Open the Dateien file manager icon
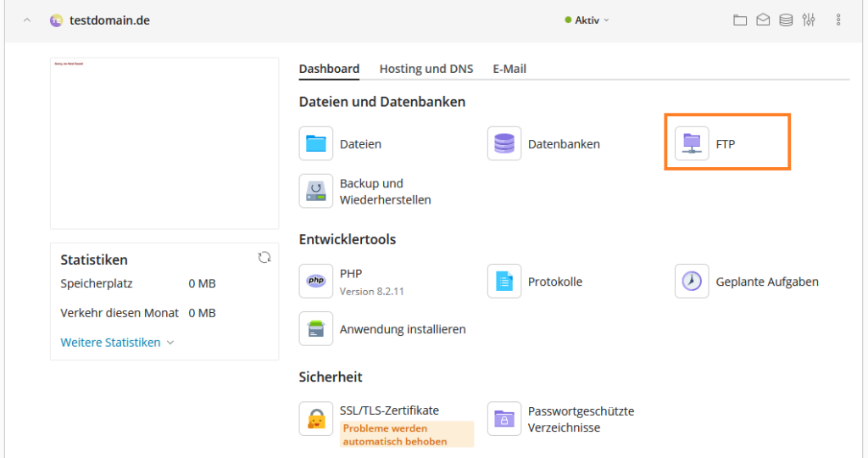This screenshot has width=868, height=458. pyautogui.click(x=316, y=143)
